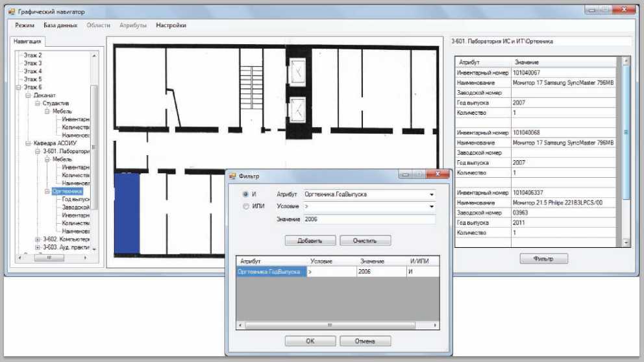Confirm the filter with the OK button

310,341
